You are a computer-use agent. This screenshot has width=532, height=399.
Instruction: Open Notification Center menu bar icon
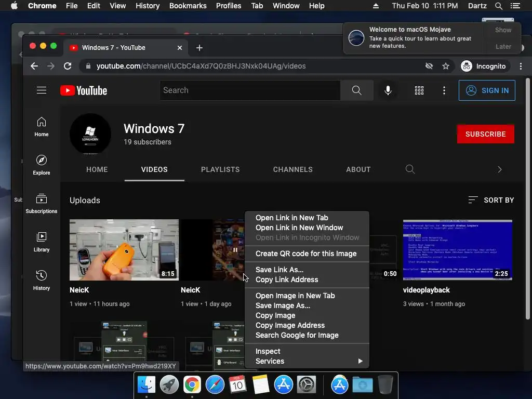pyautogui.click(x=515, y=6)
